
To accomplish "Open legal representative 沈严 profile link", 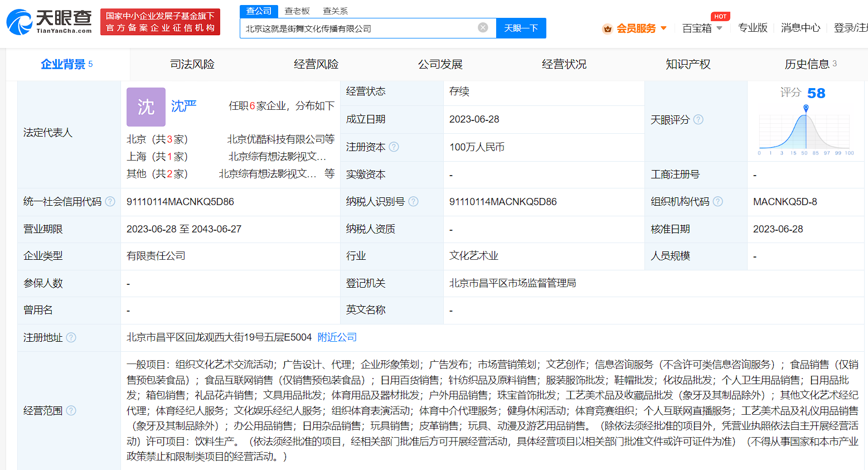I will [x=183, y=105].
